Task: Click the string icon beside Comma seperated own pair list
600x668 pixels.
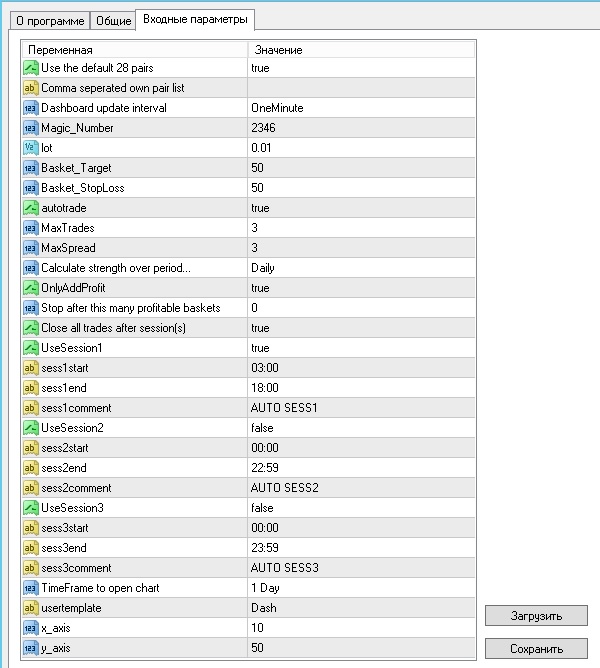Action: tap(31, 88)
